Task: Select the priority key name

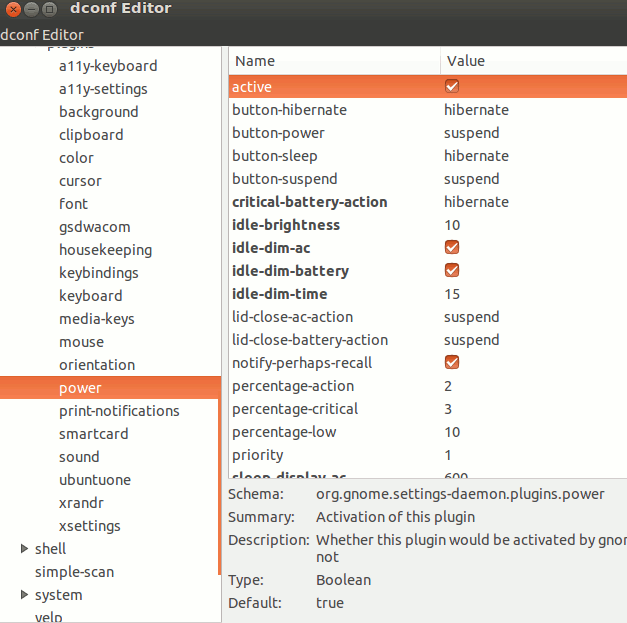Action: (x=258, y=455)
